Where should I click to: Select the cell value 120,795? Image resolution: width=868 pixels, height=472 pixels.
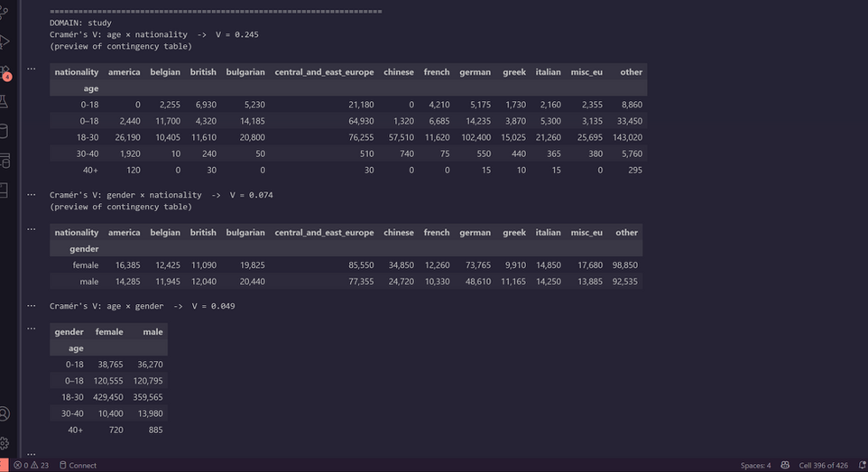click(148, 381)
